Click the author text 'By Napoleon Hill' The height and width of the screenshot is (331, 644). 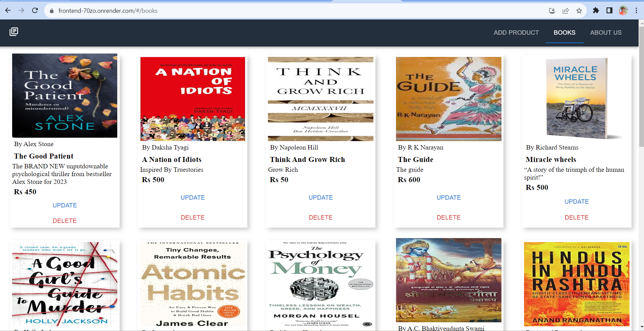(x=294, y=147)
